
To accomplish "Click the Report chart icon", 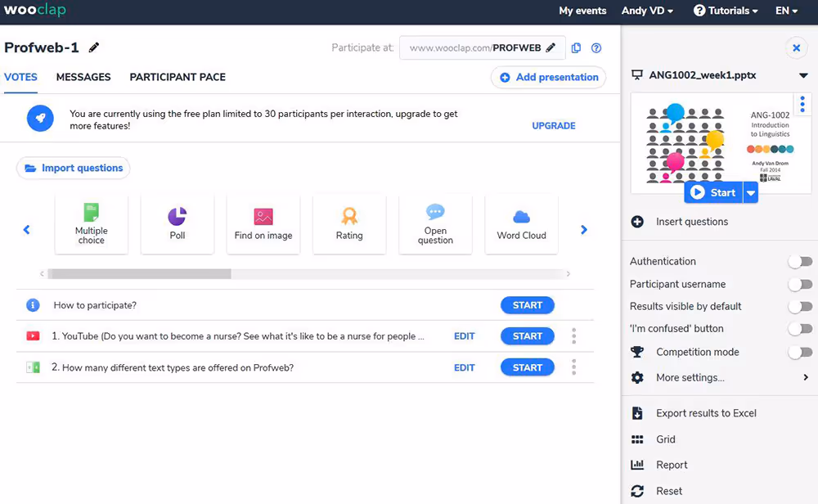I will click(637, 465).
